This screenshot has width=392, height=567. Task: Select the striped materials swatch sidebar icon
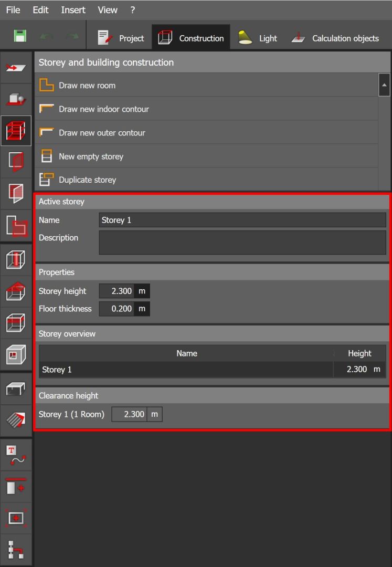tap(16, 420)
